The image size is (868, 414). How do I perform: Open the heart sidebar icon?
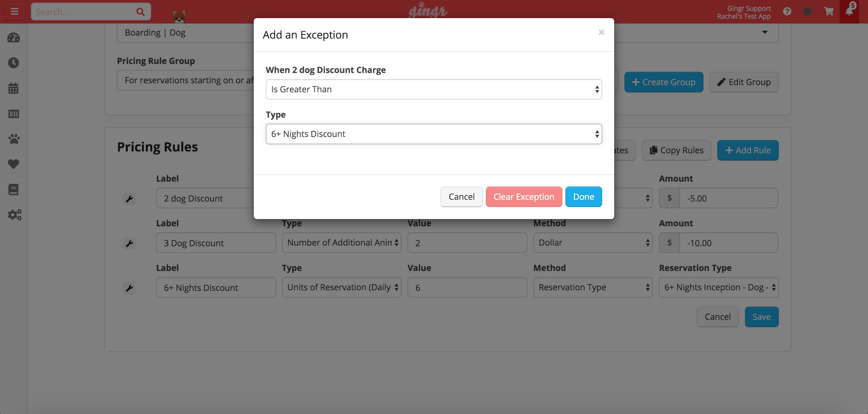[14, 164]
